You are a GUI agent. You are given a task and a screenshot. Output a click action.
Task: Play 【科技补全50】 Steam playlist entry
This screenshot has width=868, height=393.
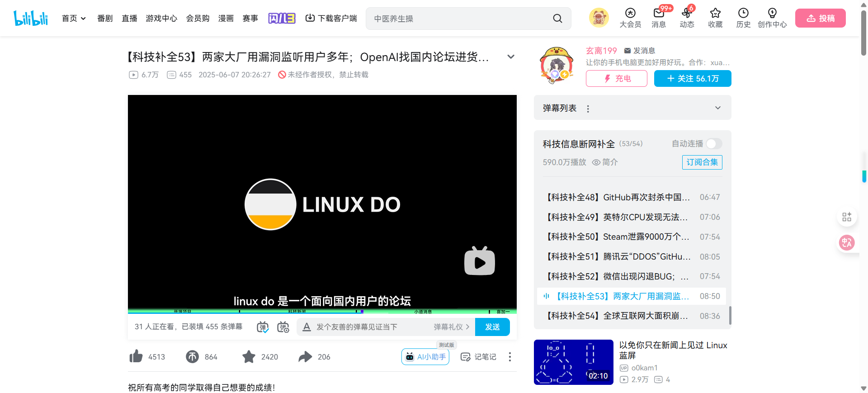tap(631, 237)
